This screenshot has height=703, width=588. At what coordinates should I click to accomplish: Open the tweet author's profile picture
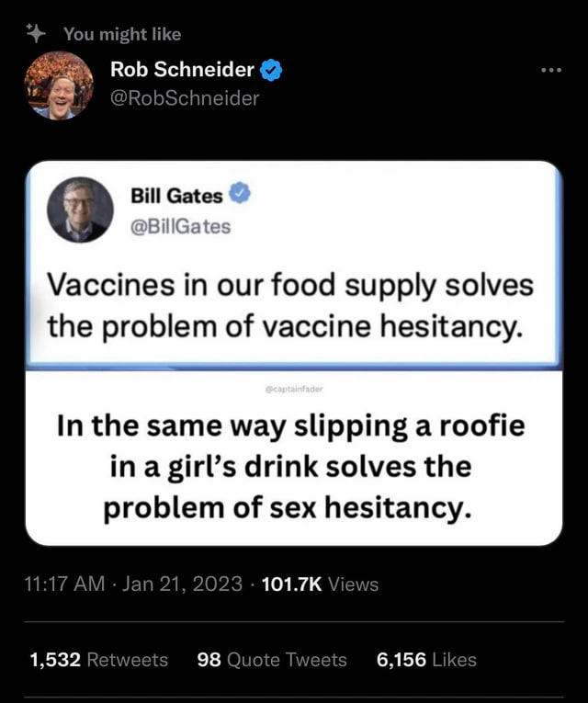[59, 85]
